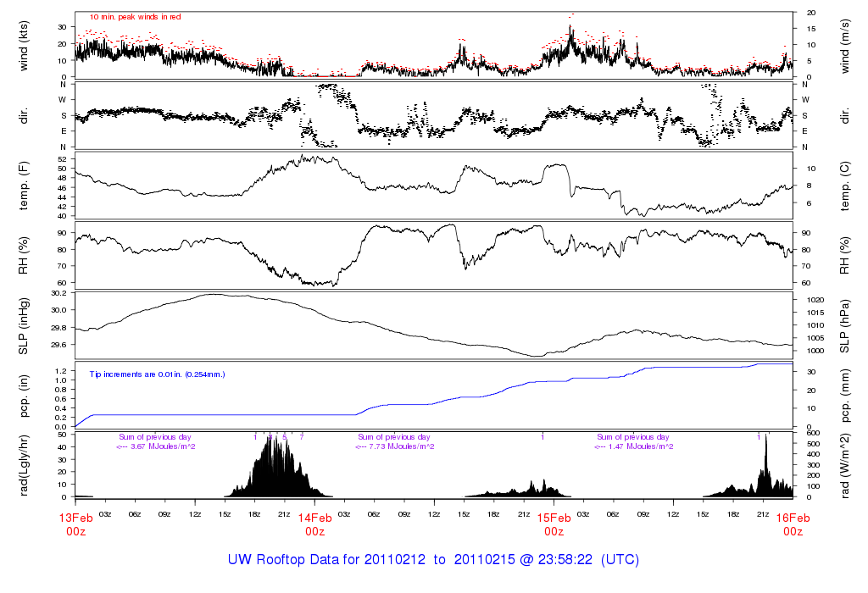Click the 'temp. (F)' axis label
This screenshot has height=593, width=868.
23,186
